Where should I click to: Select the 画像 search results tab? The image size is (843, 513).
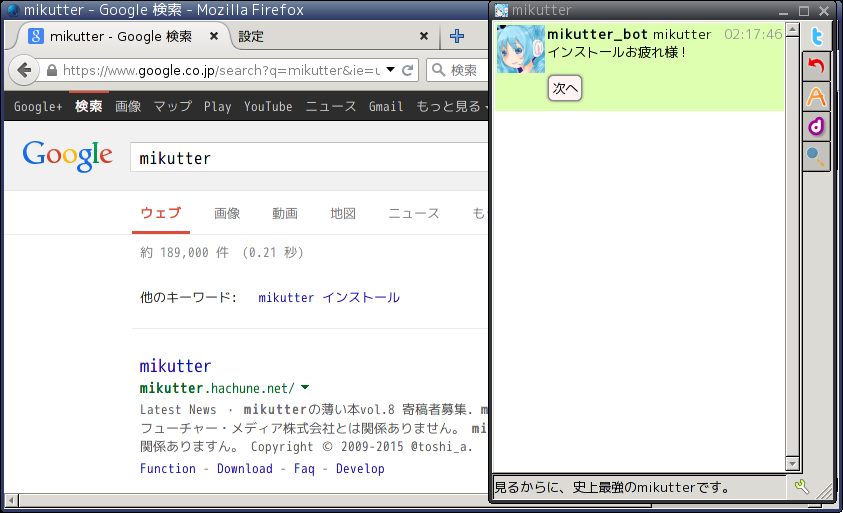[x=227, y=213]
